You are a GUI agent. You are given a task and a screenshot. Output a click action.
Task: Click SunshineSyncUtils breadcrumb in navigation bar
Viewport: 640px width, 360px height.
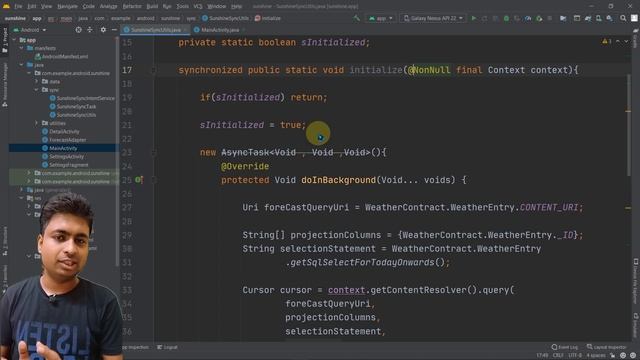click(225, 18)
